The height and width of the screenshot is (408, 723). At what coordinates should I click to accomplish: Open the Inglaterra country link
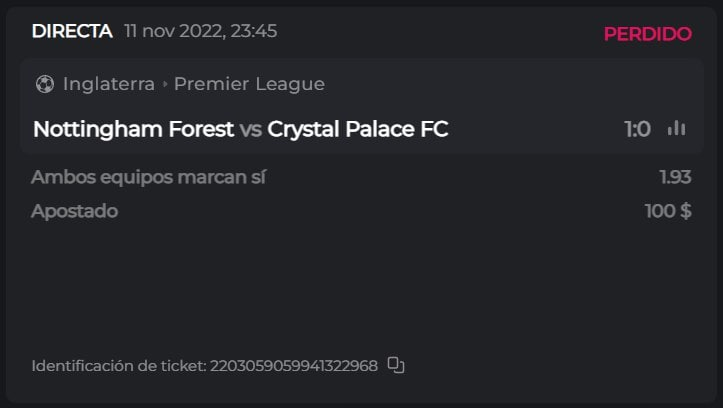(109, 84)
